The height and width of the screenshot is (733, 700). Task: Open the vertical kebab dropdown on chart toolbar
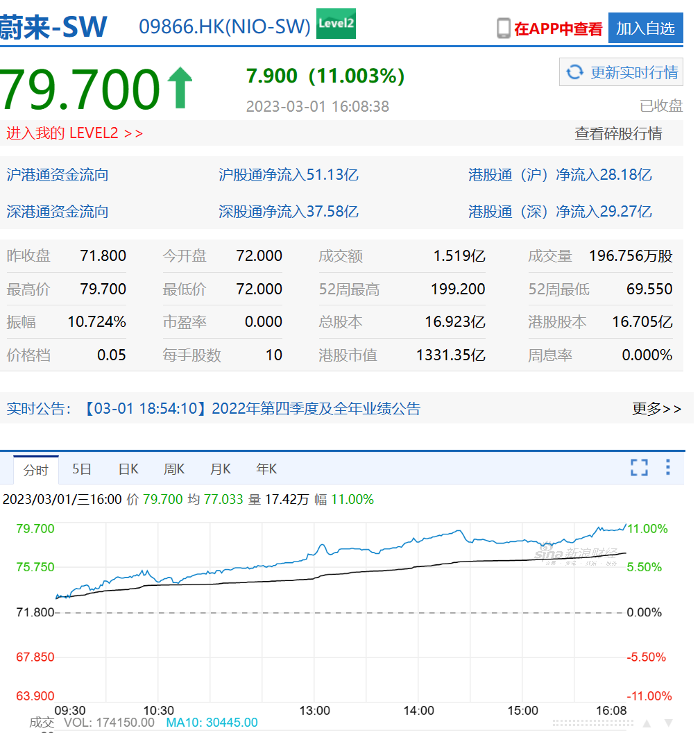click(667, 468)
